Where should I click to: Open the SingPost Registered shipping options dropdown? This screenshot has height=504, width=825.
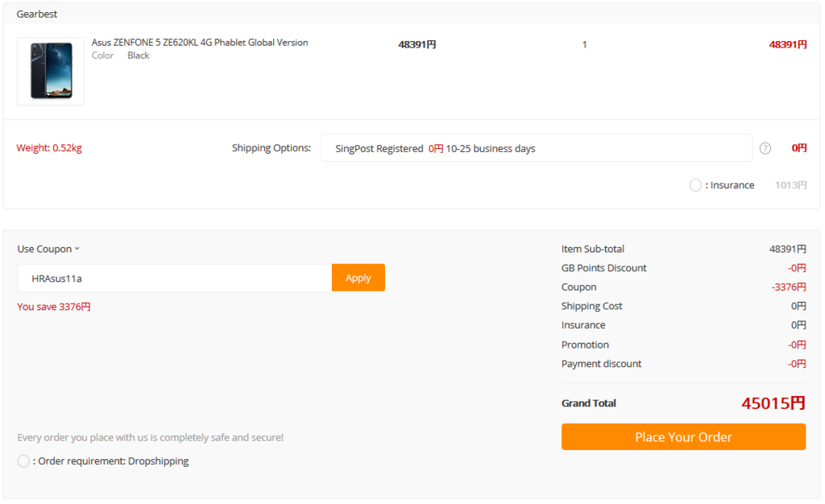point(537,148)
